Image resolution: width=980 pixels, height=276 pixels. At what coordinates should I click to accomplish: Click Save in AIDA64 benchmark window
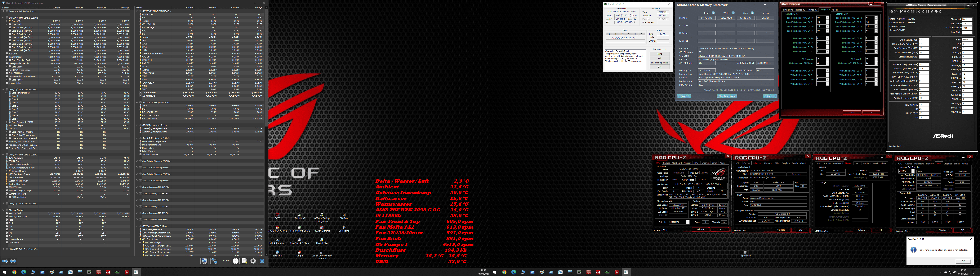click(x=684, y=96)
